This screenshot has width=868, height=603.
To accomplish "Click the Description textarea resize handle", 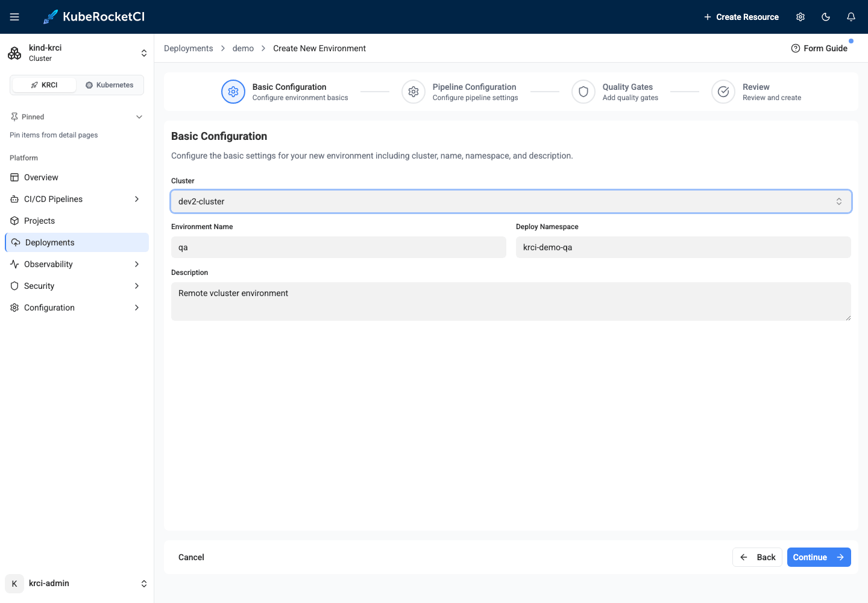I will pyautogui.click(x=848, y=318).
